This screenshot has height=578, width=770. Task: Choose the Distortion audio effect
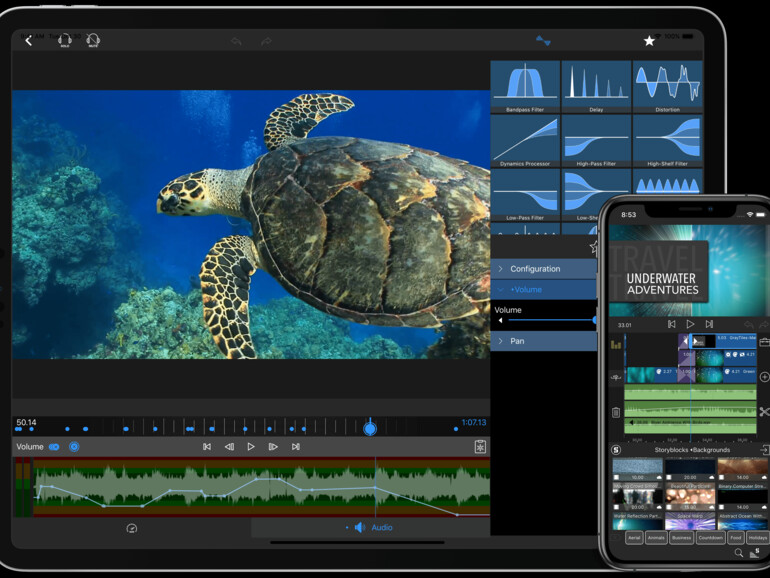(x=666, y=86)
